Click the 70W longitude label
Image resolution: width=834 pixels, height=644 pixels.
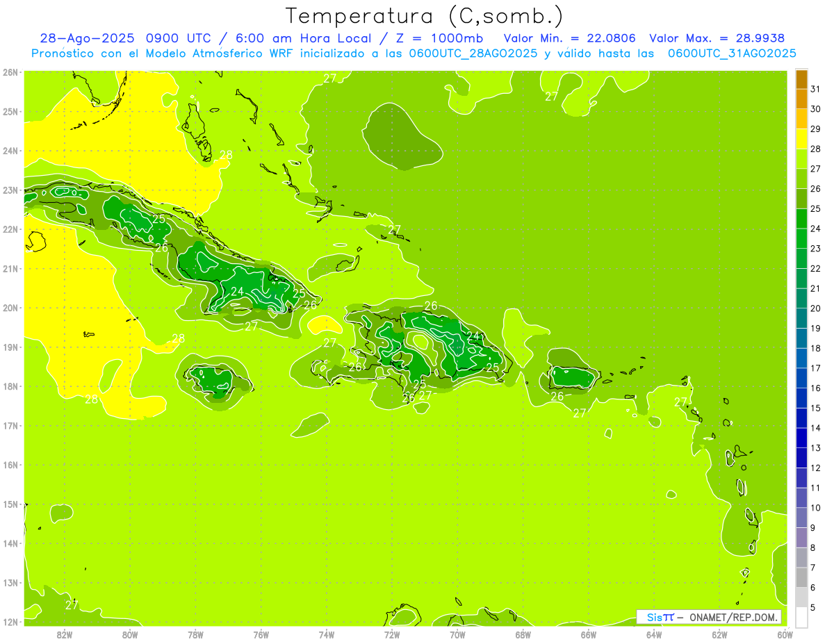coord(457,634)
